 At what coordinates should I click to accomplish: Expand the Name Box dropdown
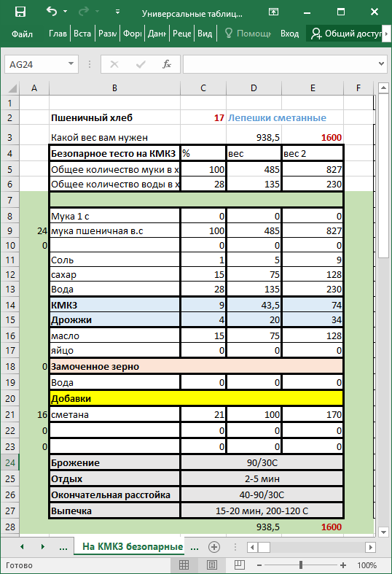pos(71,64)
